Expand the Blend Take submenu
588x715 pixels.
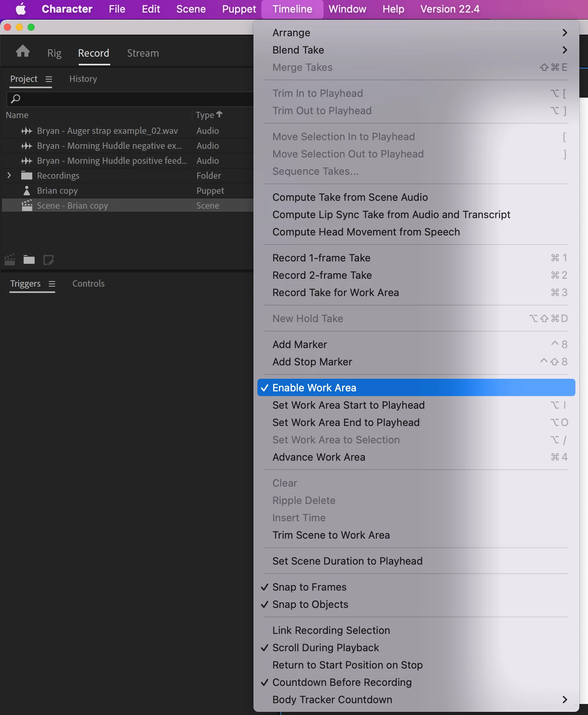point(416,50)
